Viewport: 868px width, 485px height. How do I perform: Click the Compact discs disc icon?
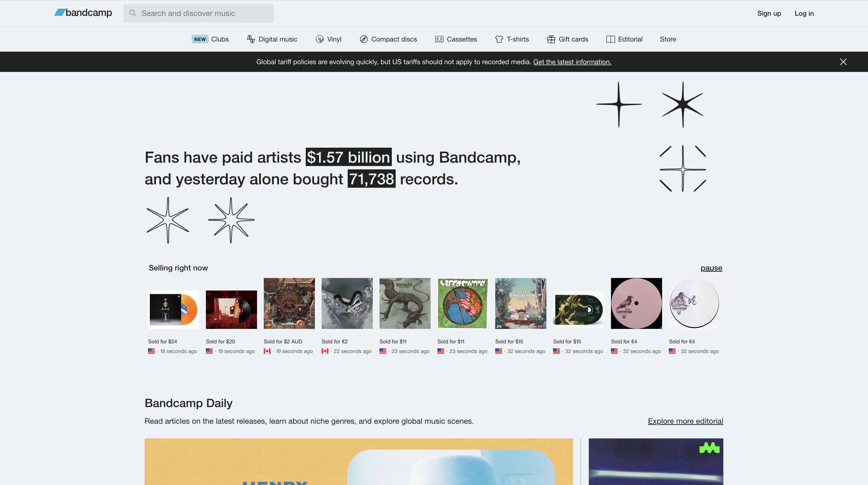click(x=364, y=39)
